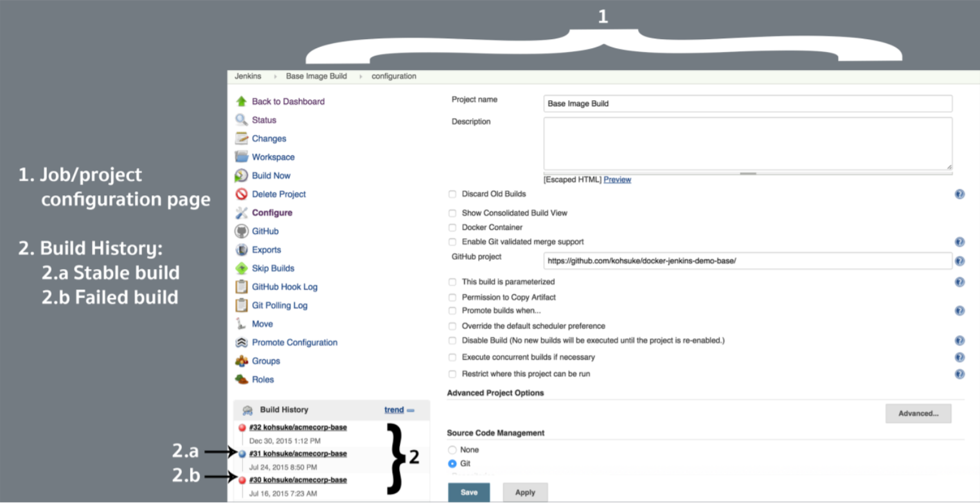Open help for GitHub project field
Screen dimensions: 980x504
pos(959,261)
